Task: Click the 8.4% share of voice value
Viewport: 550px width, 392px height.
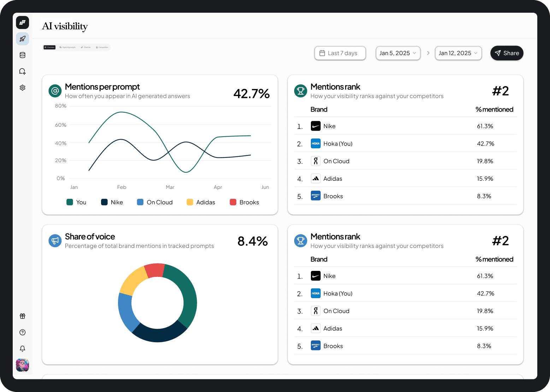Action: 253,241
